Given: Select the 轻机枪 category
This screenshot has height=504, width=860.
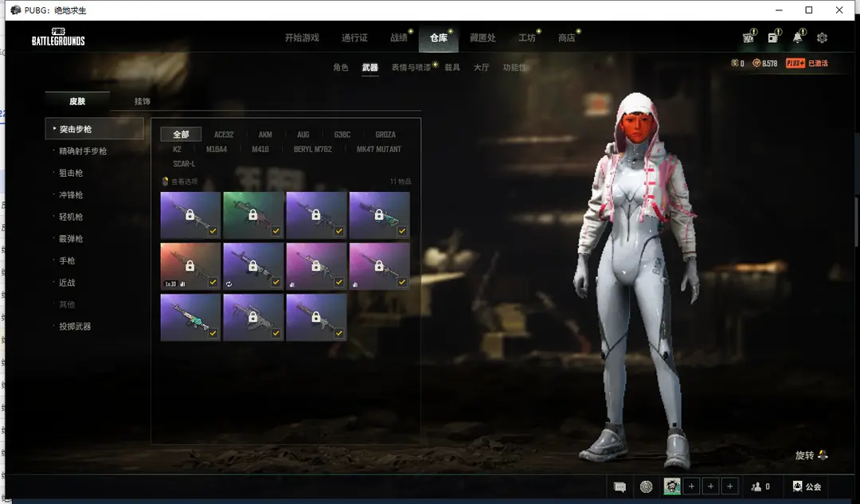Looking at the screenshot, I should tap(71, 217).
